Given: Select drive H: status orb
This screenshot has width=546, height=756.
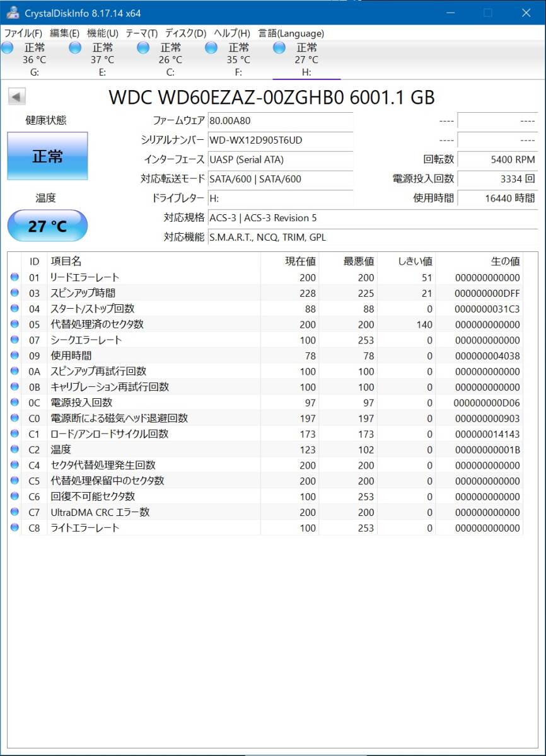Looking at the screenshot, I should [x=279, y=47].
